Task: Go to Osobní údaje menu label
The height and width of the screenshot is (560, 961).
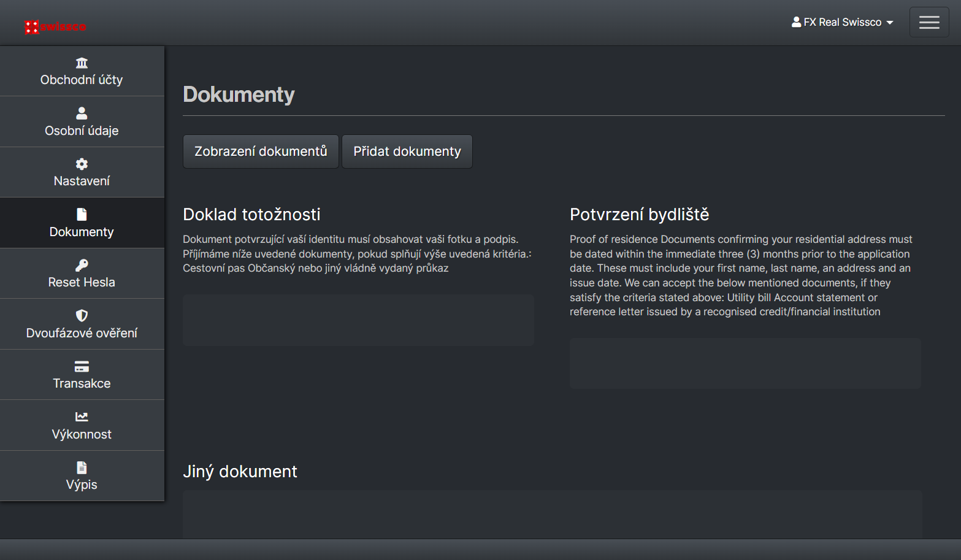Action: (x=82, y=131)
